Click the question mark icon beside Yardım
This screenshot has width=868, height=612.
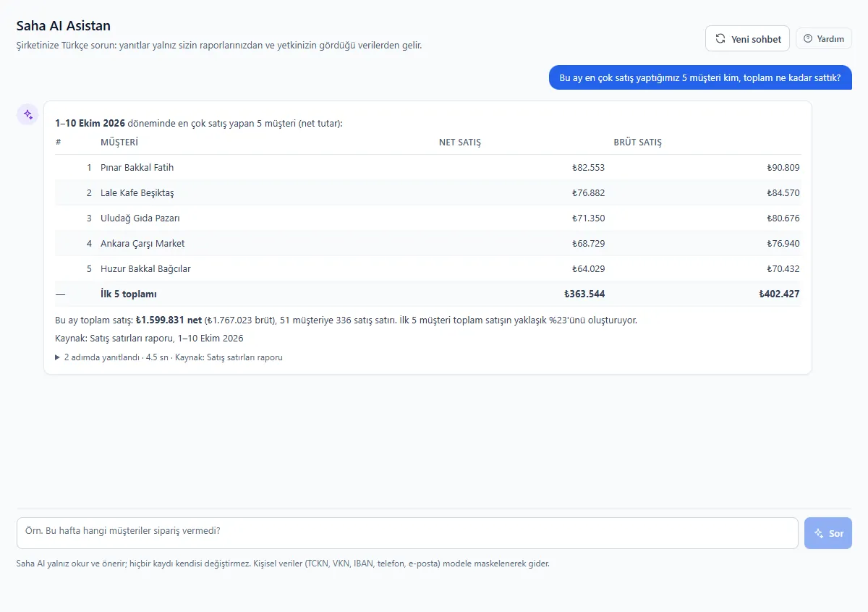(x=808, y=39)
